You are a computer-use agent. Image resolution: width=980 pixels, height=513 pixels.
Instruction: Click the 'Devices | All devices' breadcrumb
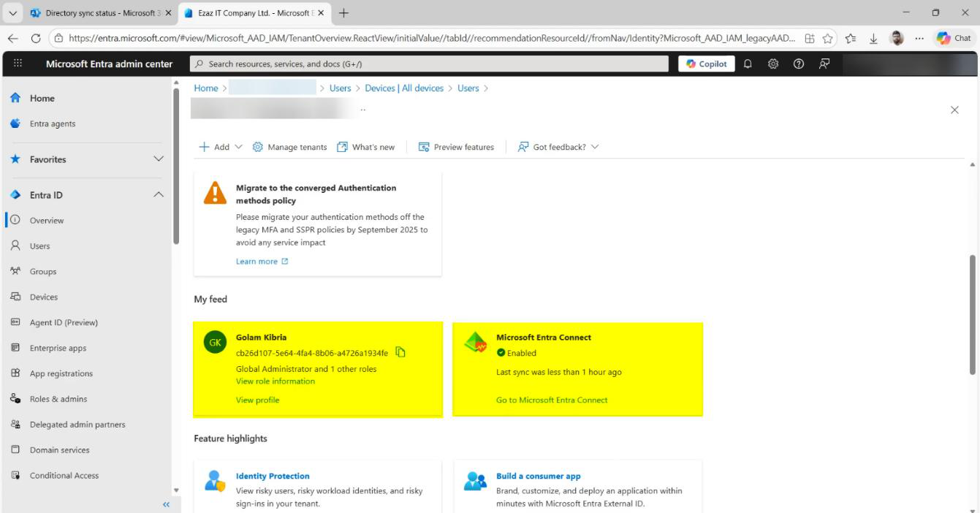404,88
